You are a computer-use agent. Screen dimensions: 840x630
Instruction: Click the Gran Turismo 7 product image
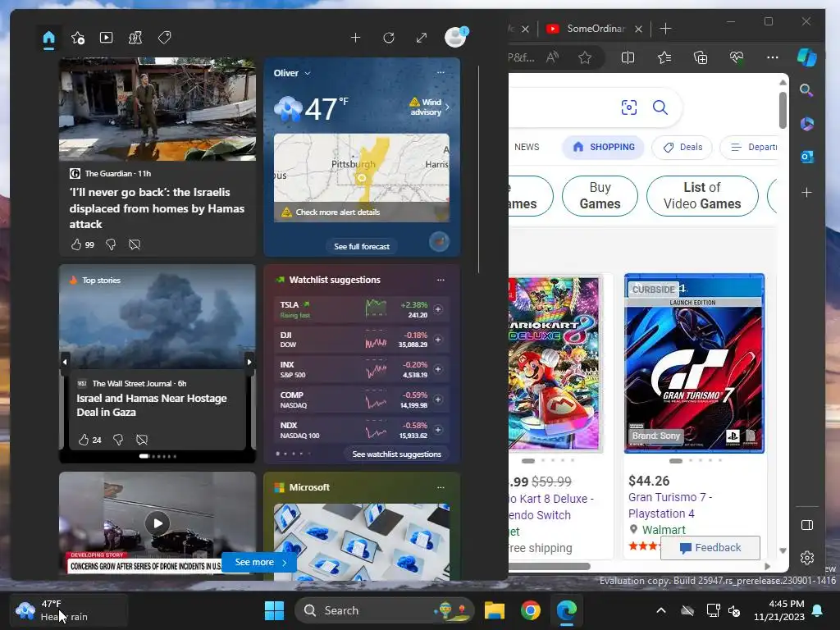(x=694, y=363)
